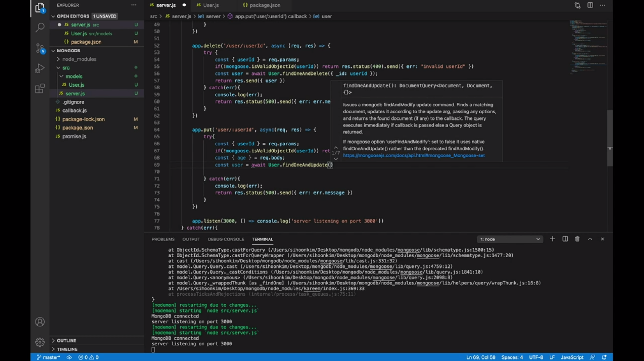Switch to the User.js editor tab

(x=211, y=5)
